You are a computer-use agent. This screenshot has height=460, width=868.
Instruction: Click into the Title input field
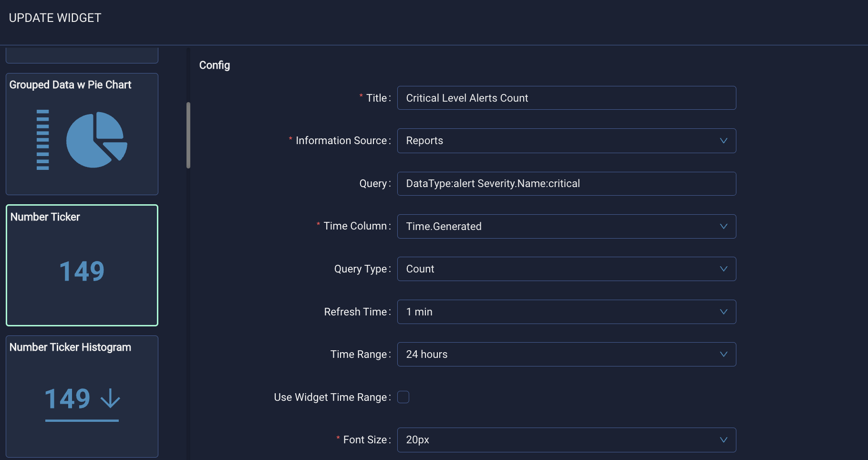click(567, 98)
